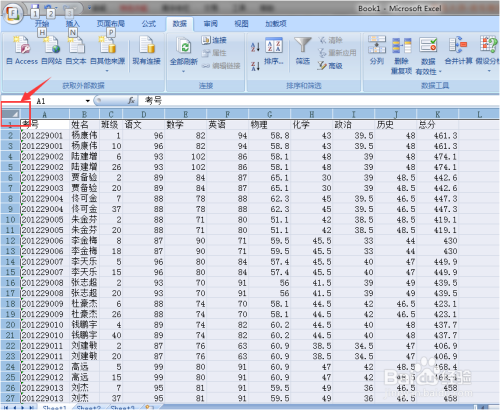
Task: Click the 自网站 From Web icon
Action: pos(52,45)
